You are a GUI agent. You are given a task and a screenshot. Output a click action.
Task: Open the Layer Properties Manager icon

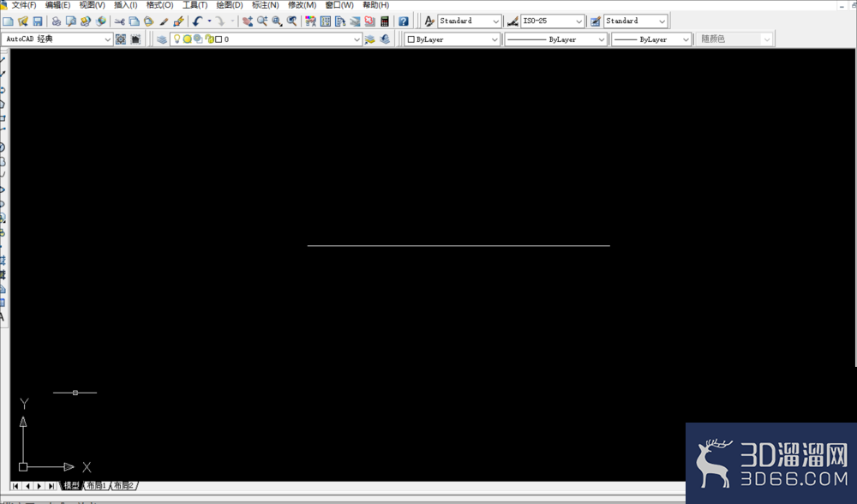[x=162, y=39]
